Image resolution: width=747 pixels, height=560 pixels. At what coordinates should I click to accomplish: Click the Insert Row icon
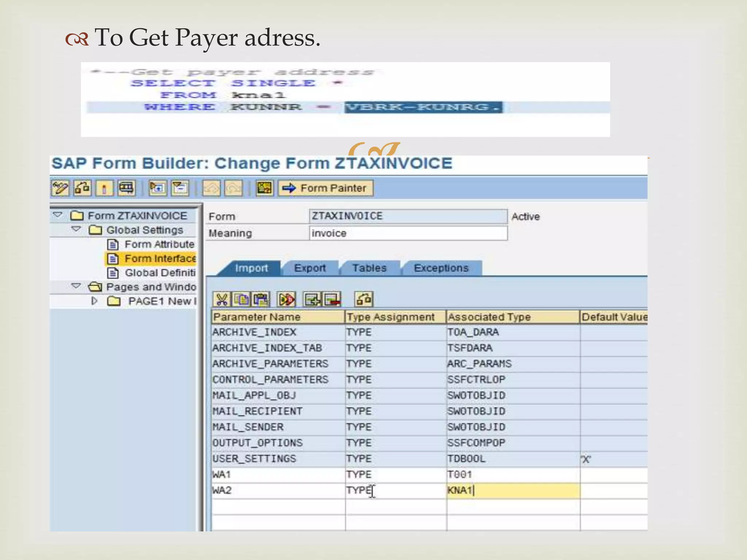coord(313,300)
